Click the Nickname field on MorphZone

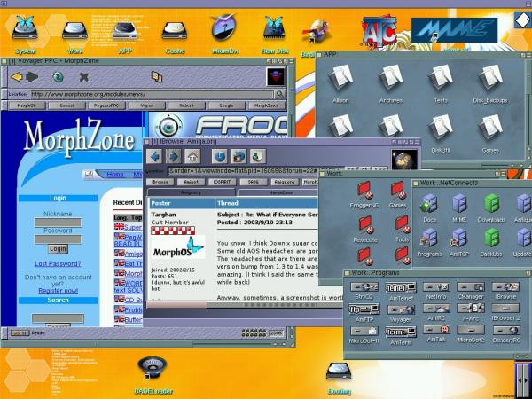coord(58,223)
